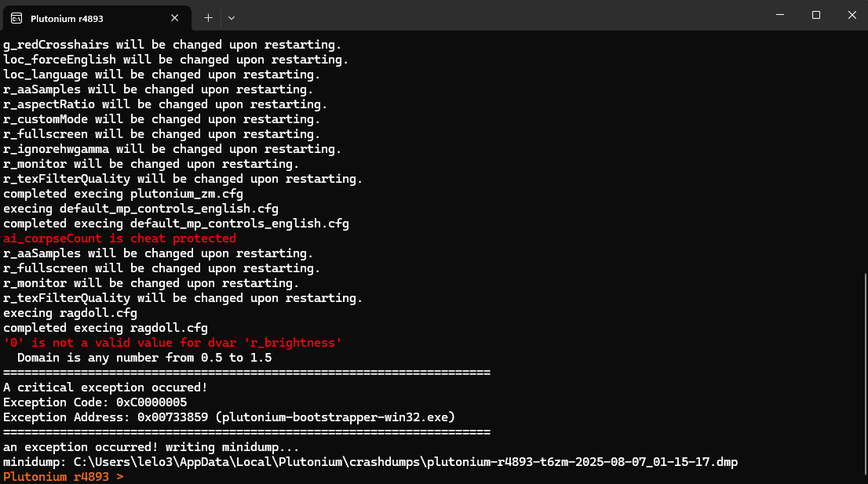Viewport: 868px width, 484px height.
Task: Maximize the terminal window
Action: [816, 15]
